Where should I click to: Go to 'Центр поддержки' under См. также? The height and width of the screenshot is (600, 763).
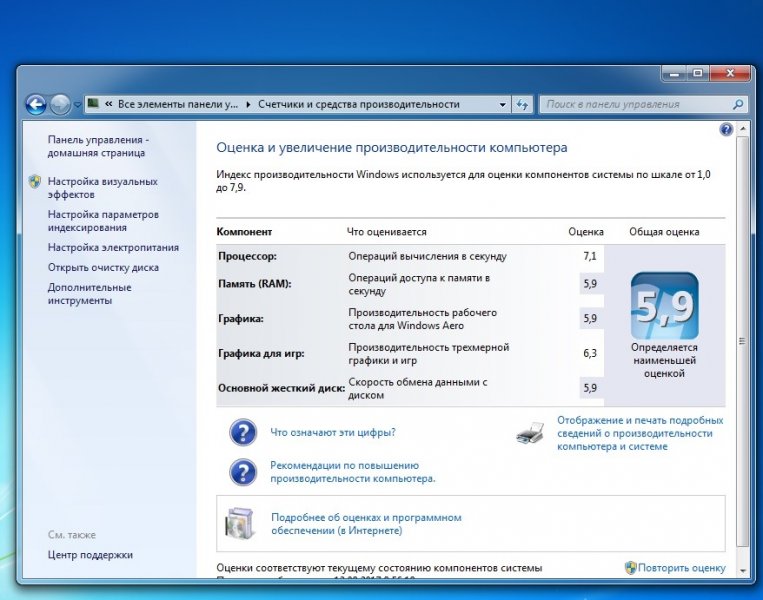click(90, 555)
